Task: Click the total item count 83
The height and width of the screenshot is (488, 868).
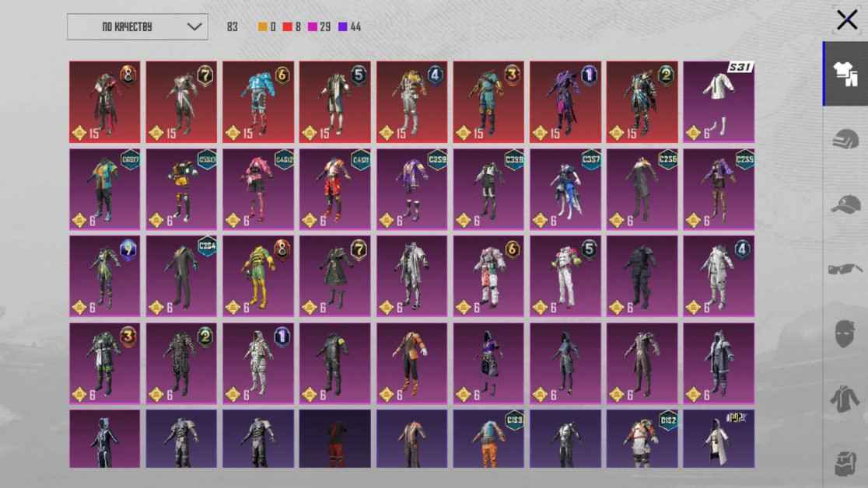Action: [x=233, y=26]
